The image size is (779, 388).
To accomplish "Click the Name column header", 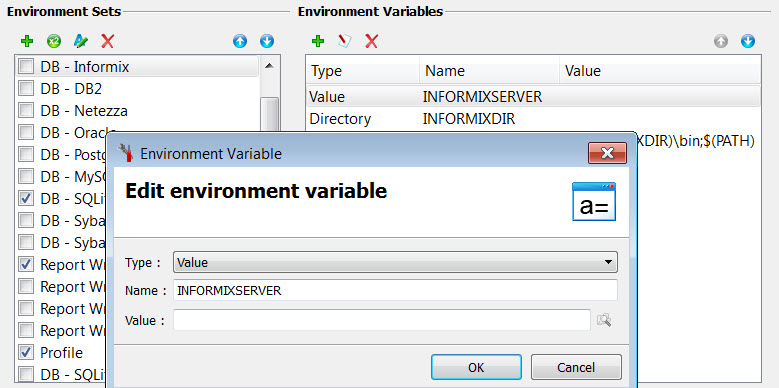I will tap(489, 71).
